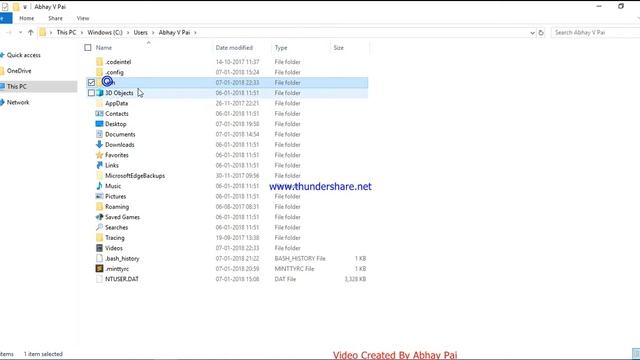Click BASH_HISTORY File type cell
This screenshot has width=640, height=360.
coord(300,258)
